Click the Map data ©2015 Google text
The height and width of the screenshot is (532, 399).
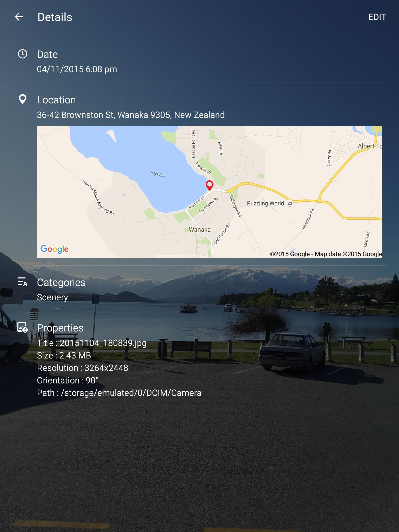348,254
